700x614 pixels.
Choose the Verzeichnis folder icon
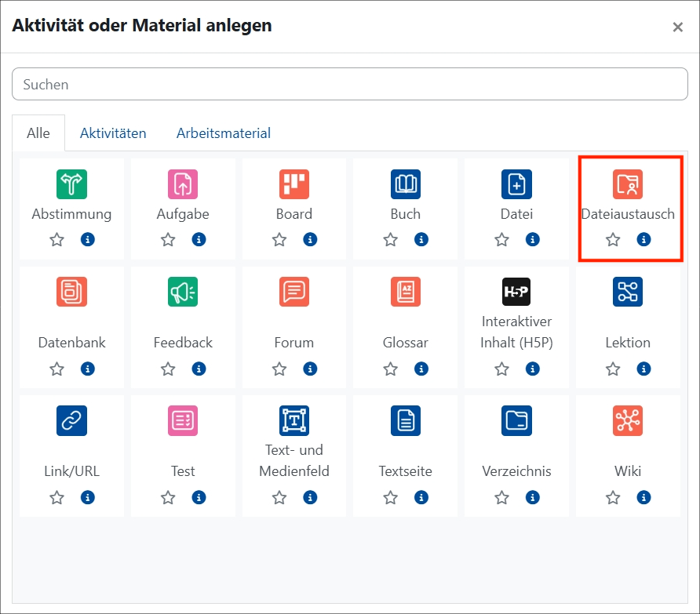tap(516, 420)
